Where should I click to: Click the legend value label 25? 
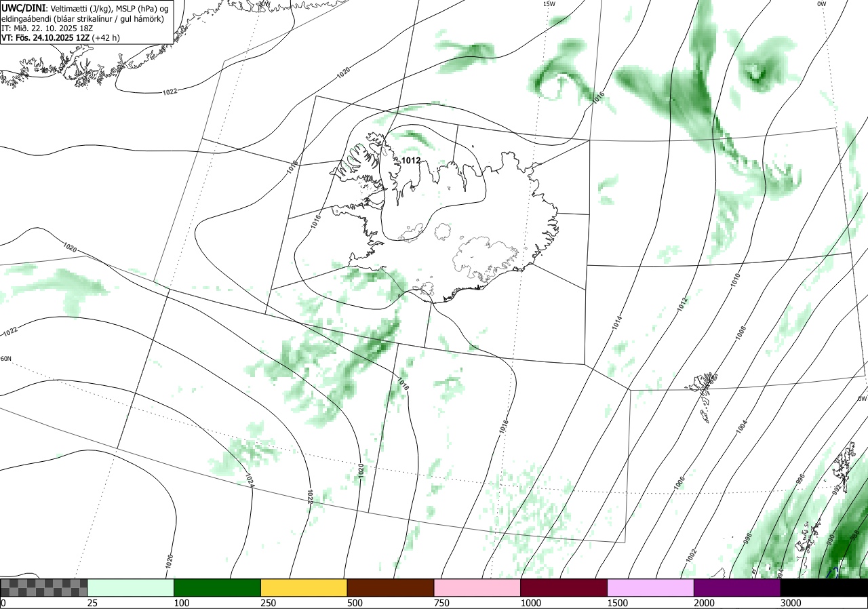[92, 603]
